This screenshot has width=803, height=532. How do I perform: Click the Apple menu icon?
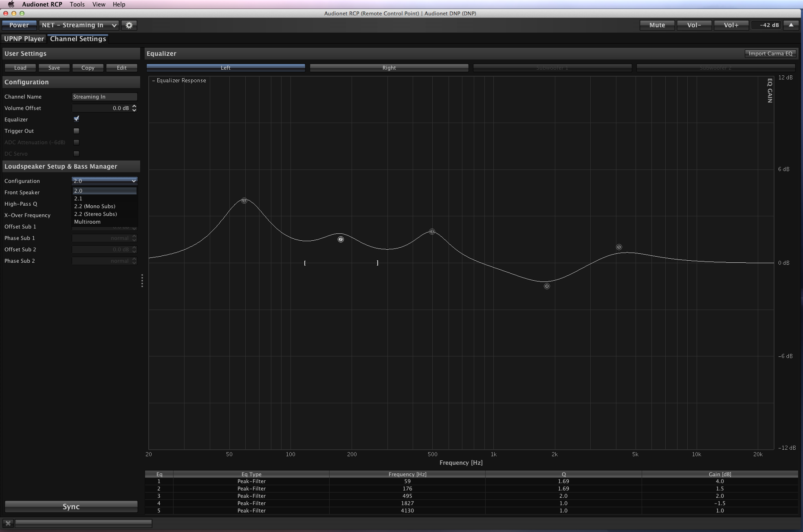(11, 4)
